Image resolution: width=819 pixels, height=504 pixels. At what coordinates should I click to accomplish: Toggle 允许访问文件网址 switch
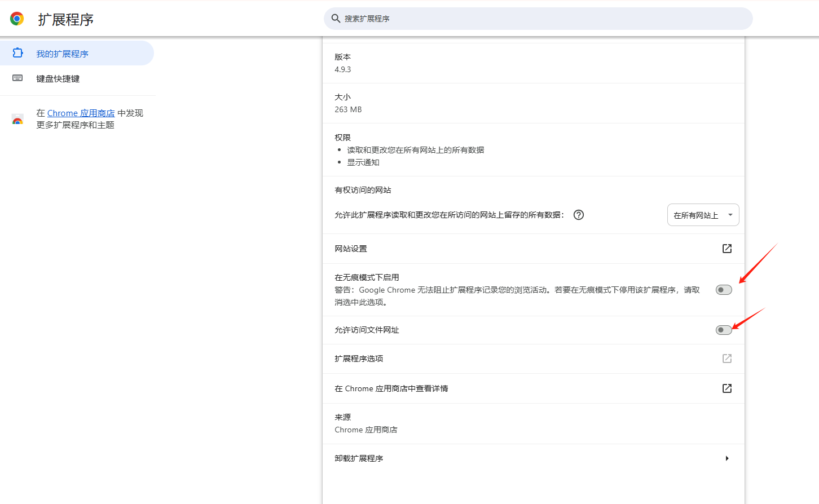(724, 330)
